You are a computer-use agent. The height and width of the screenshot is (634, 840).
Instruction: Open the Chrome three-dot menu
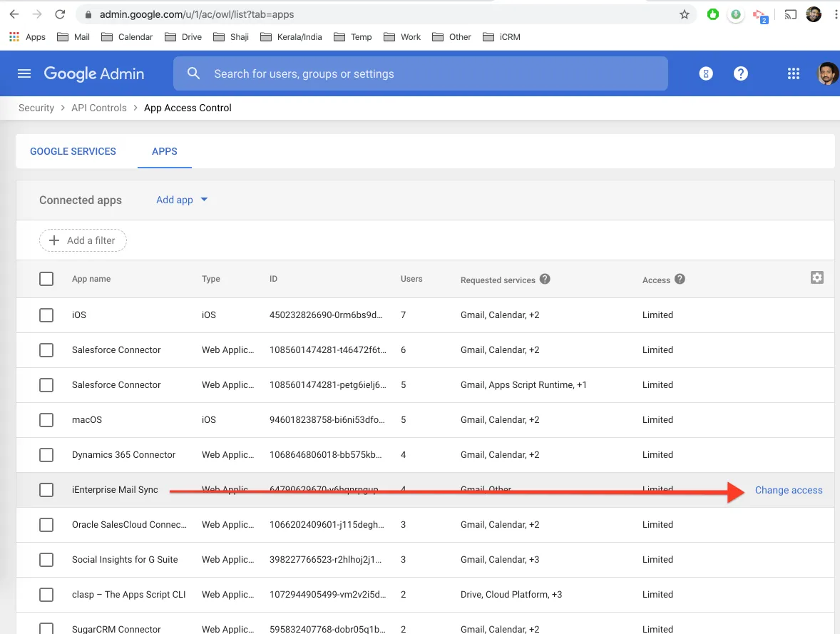coord(836,14)
